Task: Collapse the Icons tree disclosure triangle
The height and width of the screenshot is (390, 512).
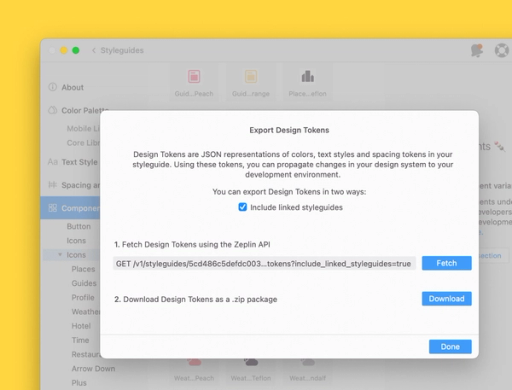Action: pyautogui.click(x=60, y=254)
